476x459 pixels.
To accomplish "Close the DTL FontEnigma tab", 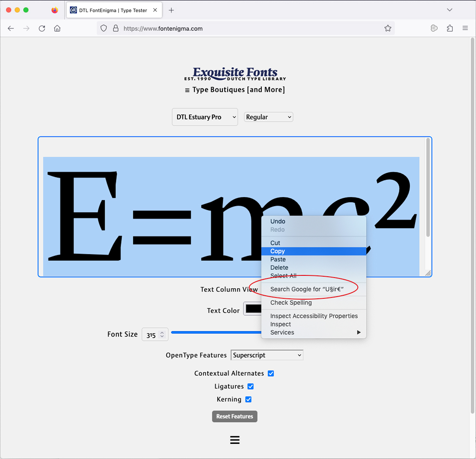I will [155, 10].
